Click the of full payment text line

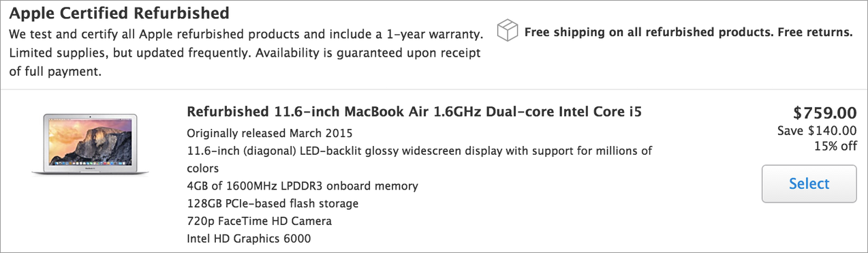coord(55,72)
